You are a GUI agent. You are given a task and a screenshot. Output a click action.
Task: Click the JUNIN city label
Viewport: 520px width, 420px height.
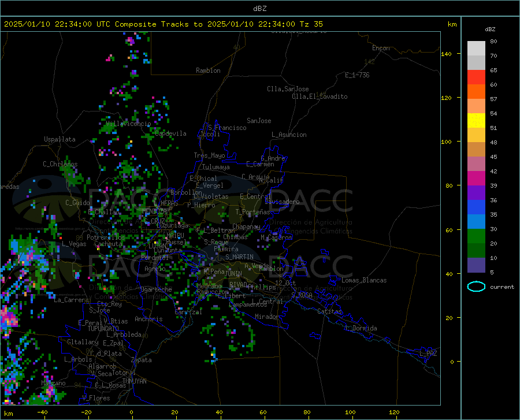233,274
